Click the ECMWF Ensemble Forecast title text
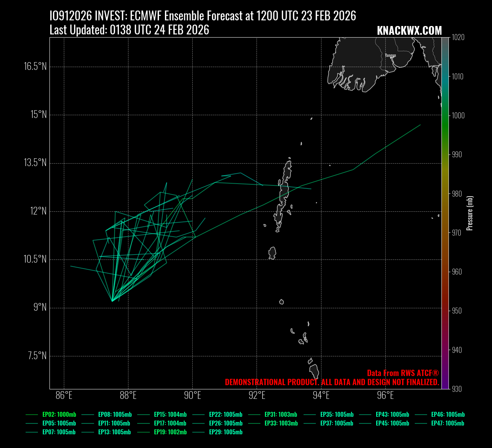 pyautogui.click(x=202, y=16)
